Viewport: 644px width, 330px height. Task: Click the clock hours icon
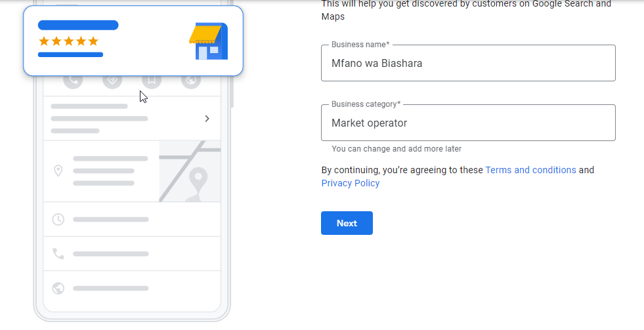(58, 219)
